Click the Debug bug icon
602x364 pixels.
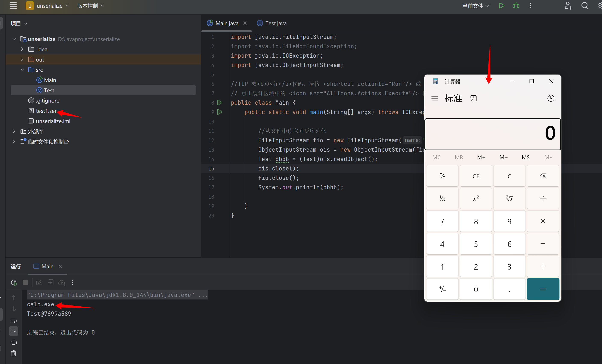point(516,6)
